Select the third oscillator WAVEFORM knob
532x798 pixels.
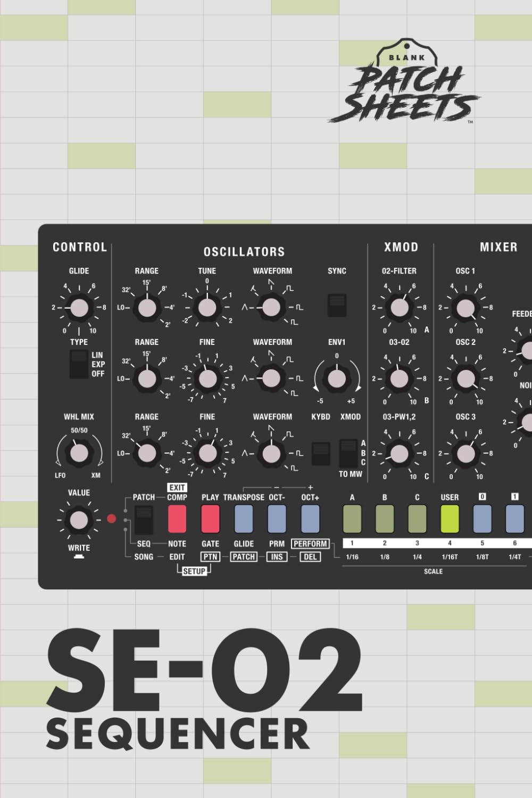(271, 453)
